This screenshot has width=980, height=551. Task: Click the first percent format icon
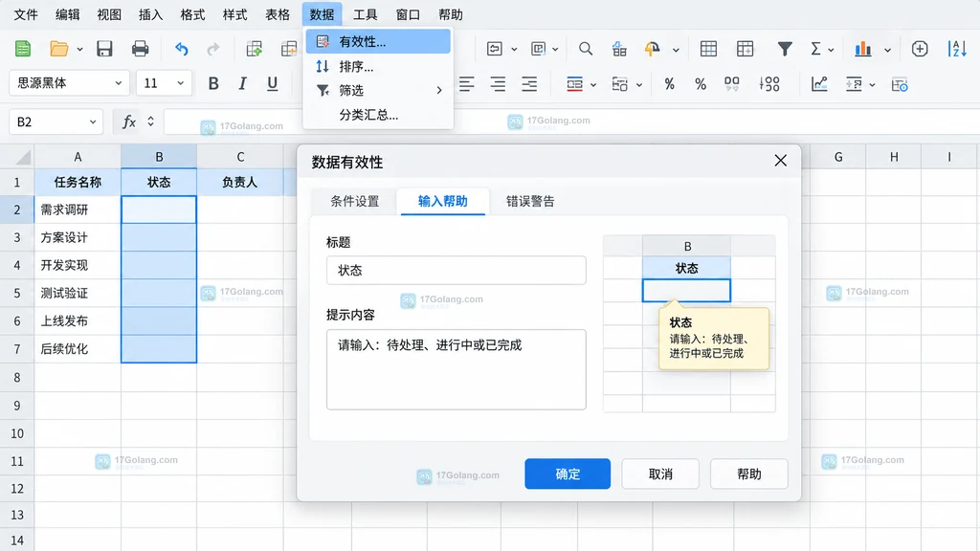669,84
